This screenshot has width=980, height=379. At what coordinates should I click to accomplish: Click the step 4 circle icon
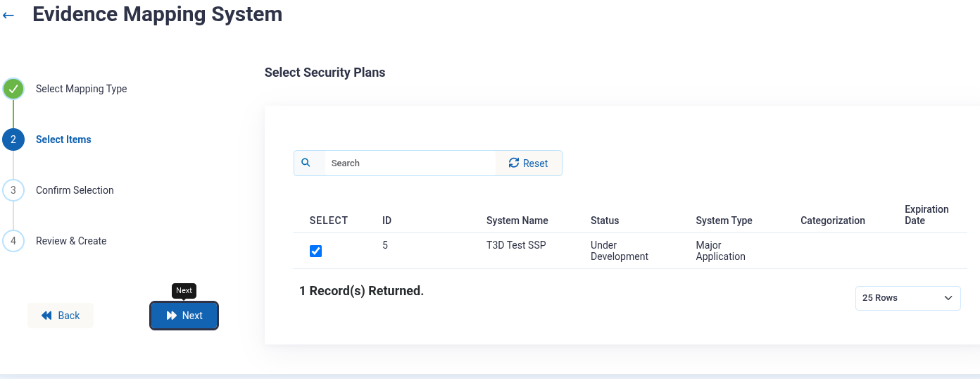tap(13, 241)
